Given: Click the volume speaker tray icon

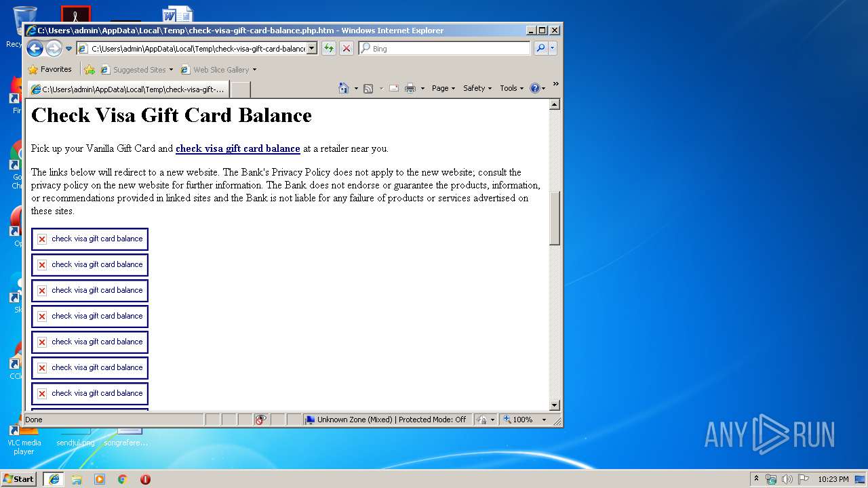Looking at the screenshot, I should (x=787, y=479).
